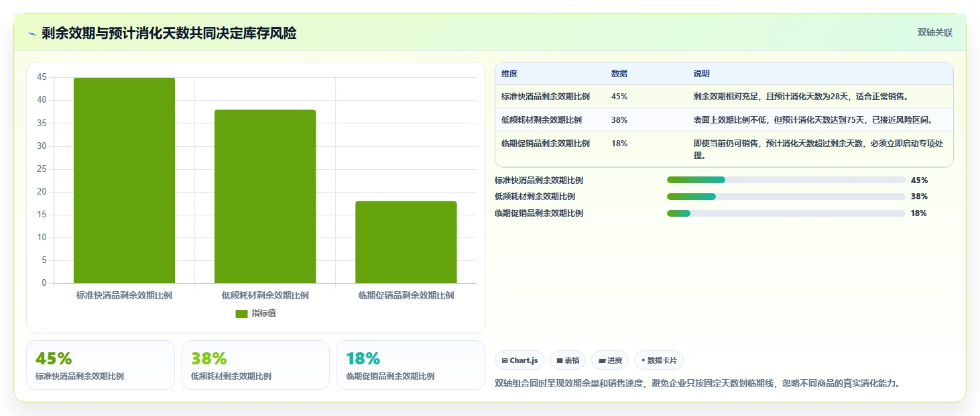Click the panel title 剩余效期与预计消化天数
The height and width of the screenshot is (416, 980).
coord(169,33)
